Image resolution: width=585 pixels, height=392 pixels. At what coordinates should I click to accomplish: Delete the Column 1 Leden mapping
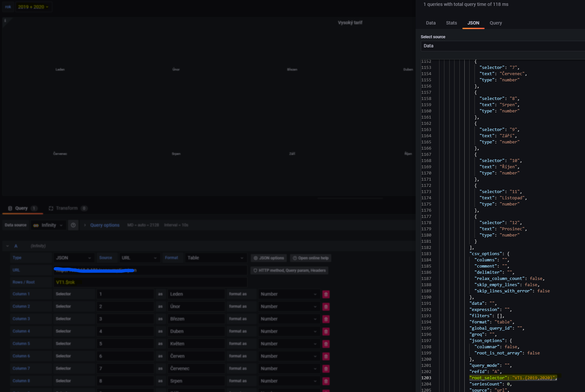coord(326,294)
